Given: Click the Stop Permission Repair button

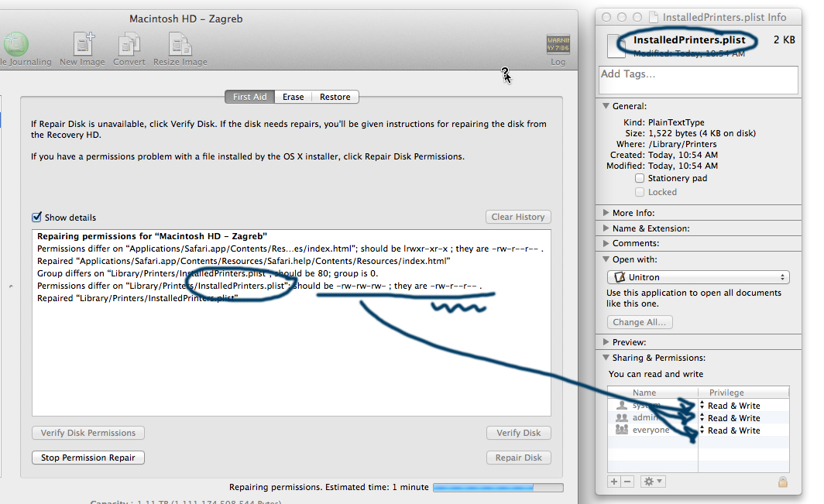Looking at the screenshot, I should 88,458.
